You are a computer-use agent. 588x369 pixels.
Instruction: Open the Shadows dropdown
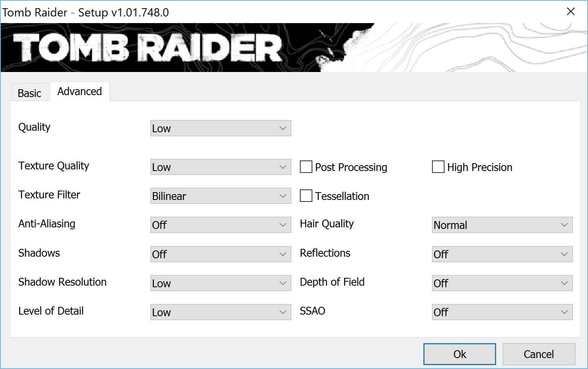click(220, 254)
